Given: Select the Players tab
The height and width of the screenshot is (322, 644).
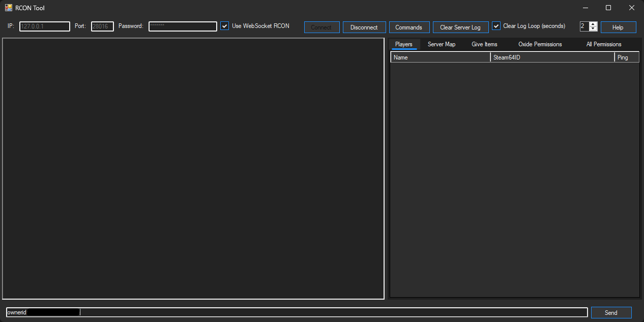Looking at the screenshot, I should (404, 44).
